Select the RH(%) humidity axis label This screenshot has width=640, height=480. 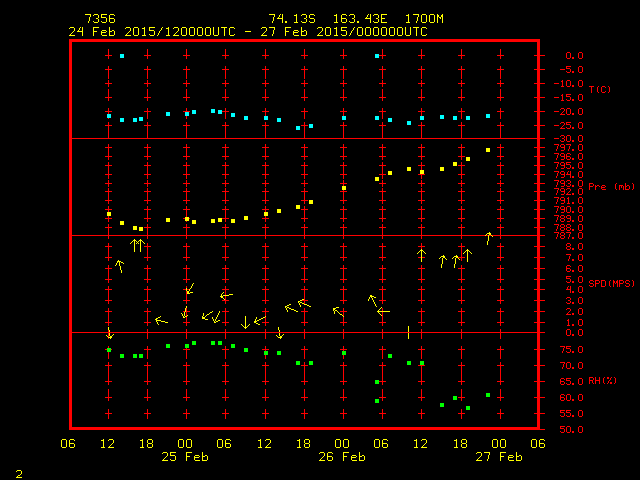click(602, 380)
